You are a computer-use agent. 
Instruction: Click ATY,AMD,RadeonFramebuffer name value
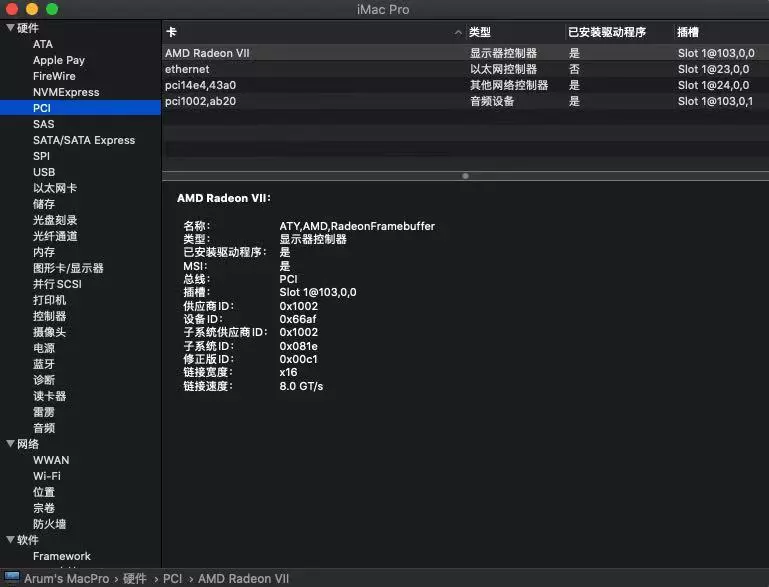point(357,226)
